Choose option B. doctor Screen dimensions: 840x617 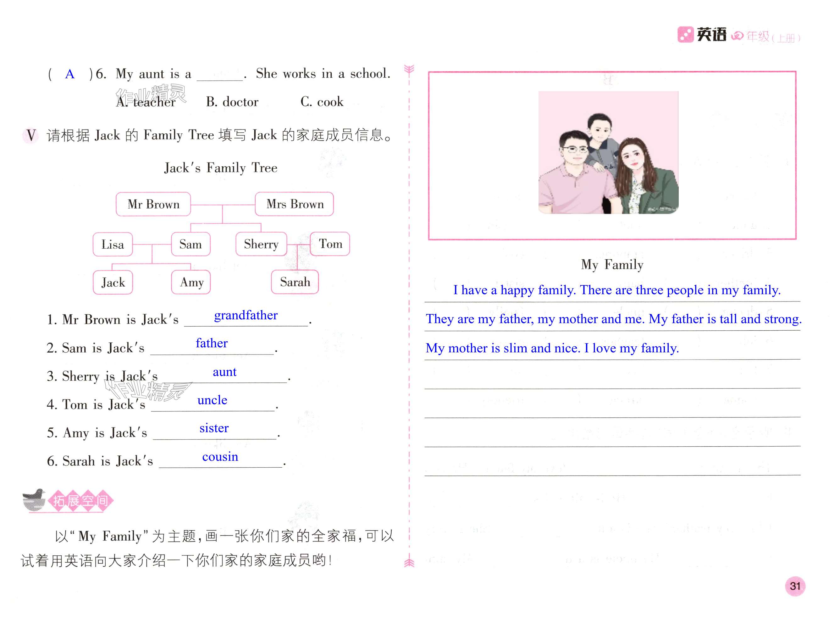[232, 102]
